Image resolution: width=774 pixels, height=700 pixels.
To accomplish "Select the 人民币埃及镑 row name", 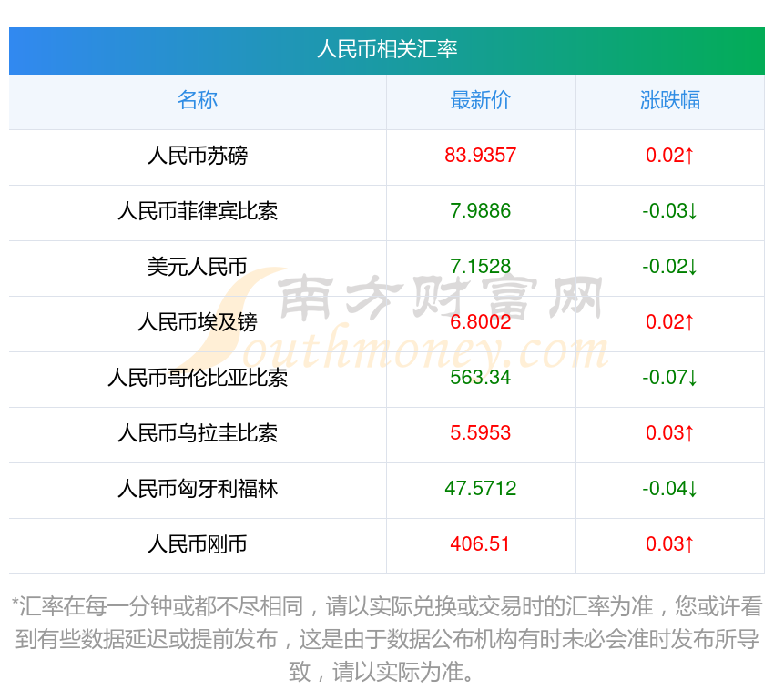I will [198, 322].
